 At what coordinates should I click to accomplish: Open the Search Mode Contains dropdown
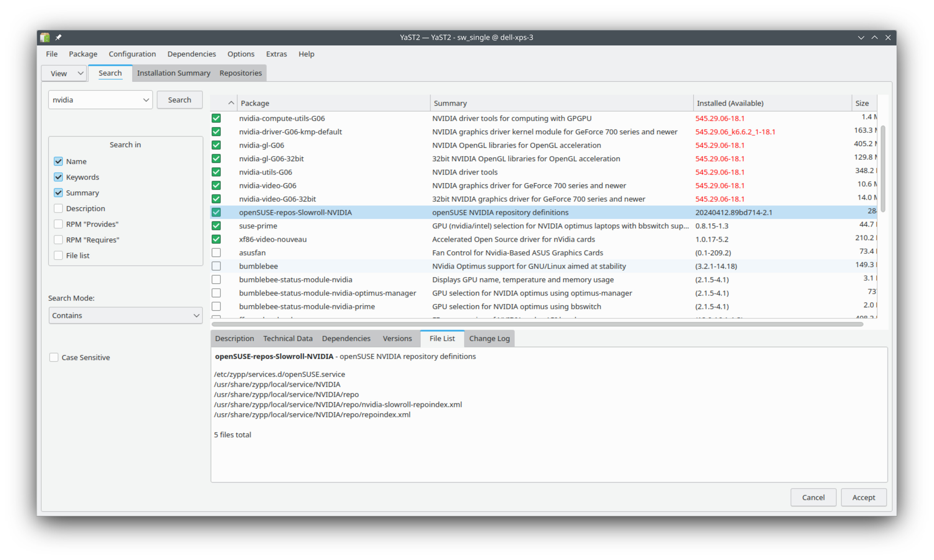tap(126, 316)
